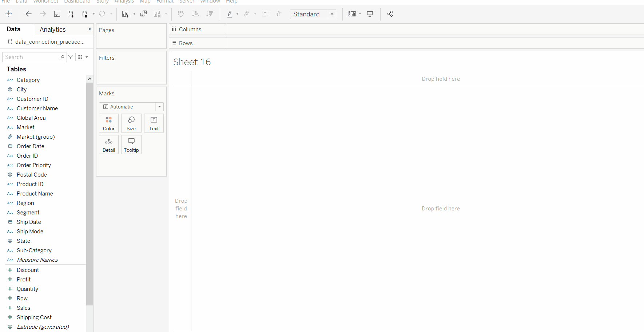Enter Presentation Mode
This screenshot has height=332, width=644.
(370, 14)
